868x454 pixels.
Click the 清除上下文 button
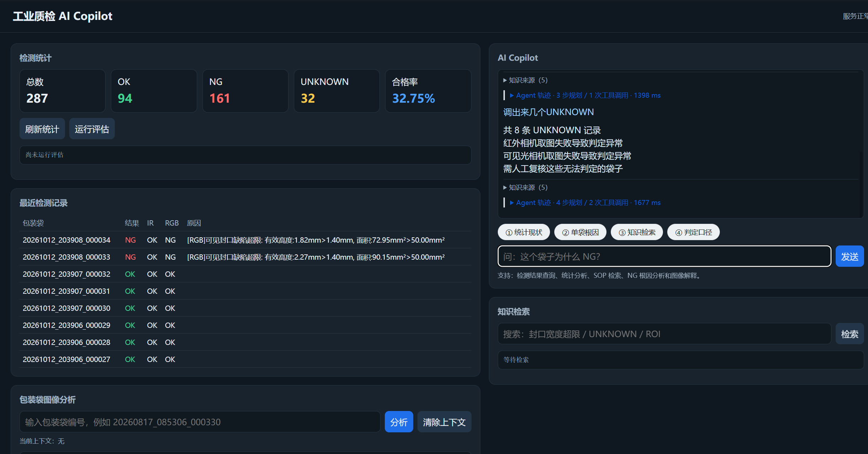point(444,422)
